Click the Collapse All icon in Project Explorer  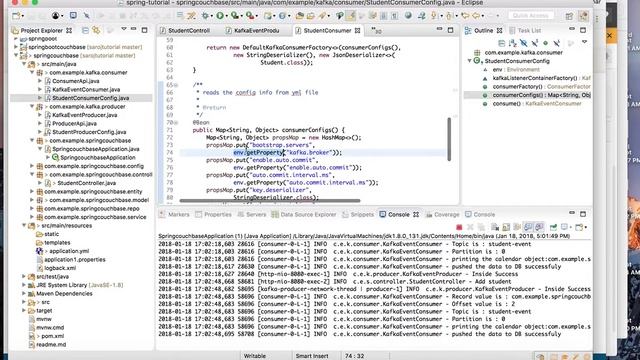[85, 30]
